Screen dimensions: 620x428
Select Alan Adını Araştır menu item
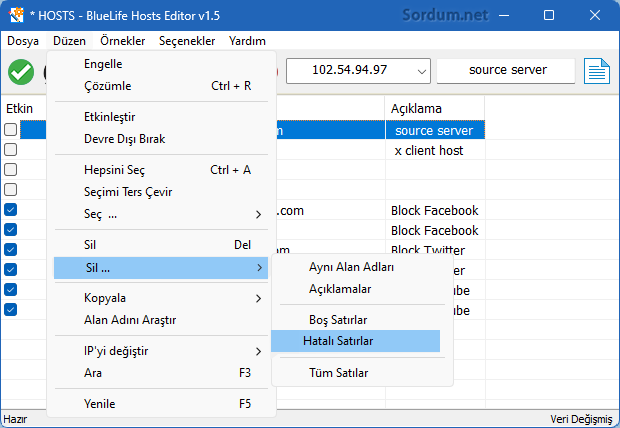tap(161, 320)
